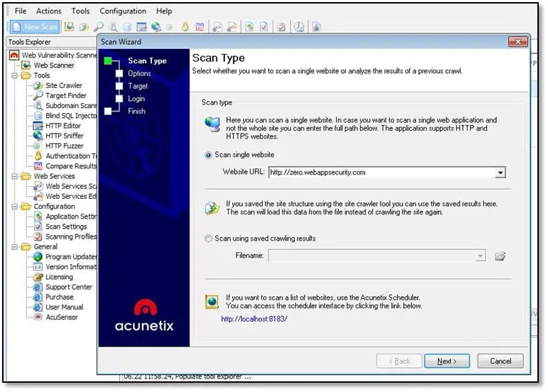
Task: Open the localhost:8183 scheduler link
Action: (x=253, y=319)
